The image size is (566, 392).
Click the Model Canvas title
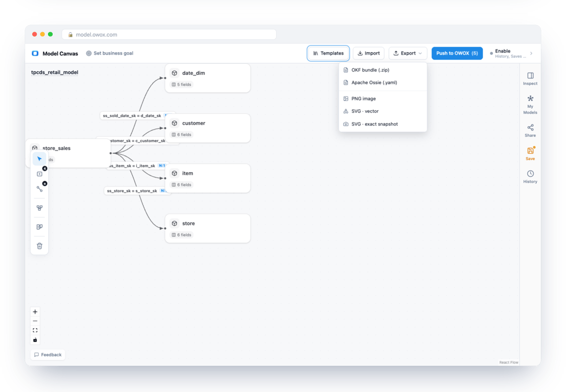tap(60, 54)
